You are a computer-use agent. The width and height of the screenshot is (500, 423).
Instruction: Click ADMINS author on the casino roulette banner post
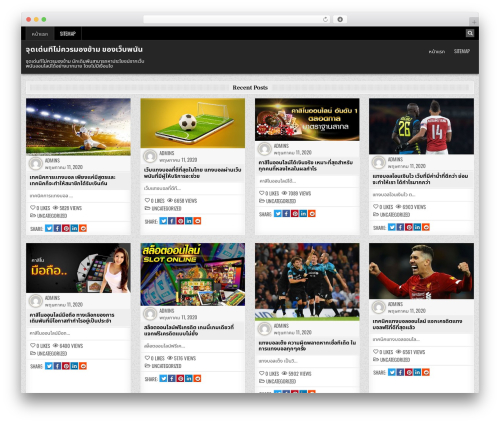(x=281, y=146)
